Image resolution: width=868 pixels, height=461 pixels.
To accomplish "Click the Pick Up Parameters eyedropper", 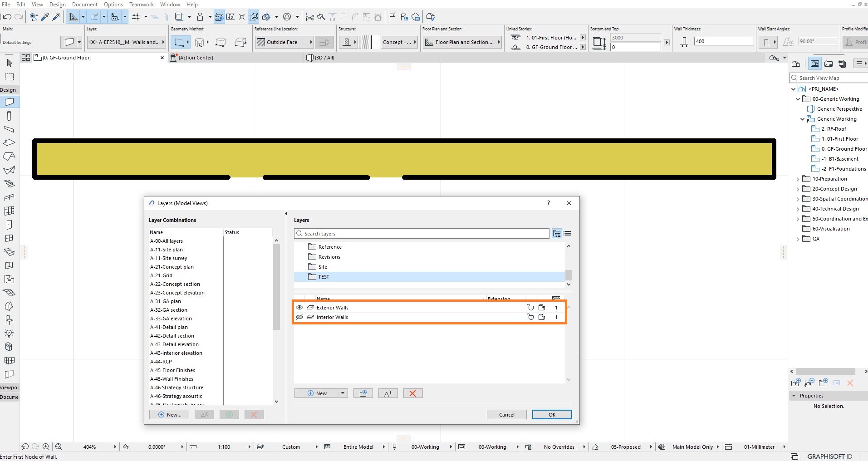I will tap(45, 17).
